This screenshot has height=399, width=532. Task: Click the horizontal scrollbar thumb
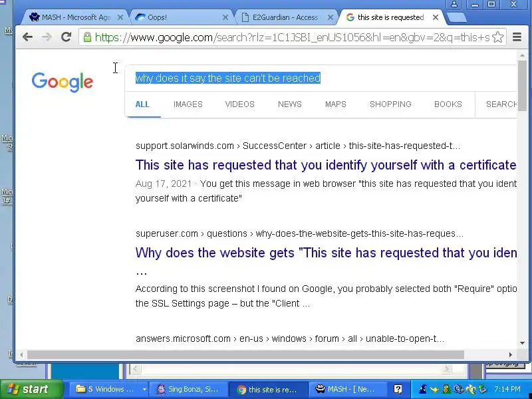(245, 354)
